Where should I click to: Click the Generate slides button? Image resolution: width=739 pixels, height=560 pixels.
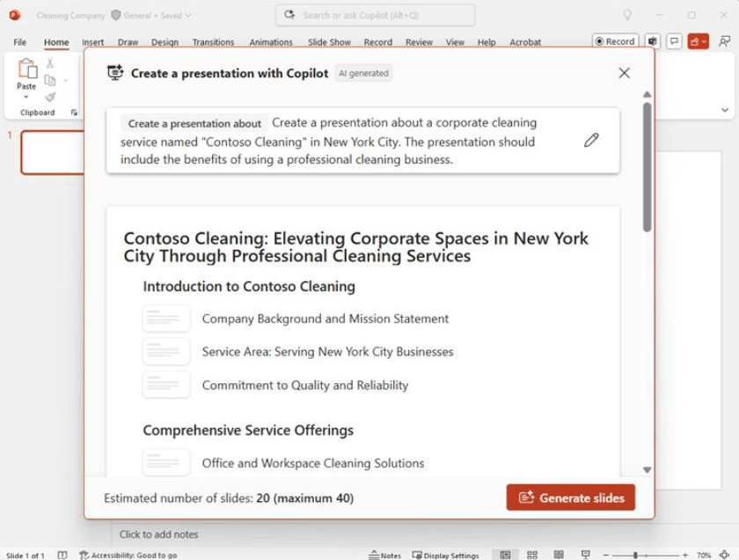click(571, 498)
